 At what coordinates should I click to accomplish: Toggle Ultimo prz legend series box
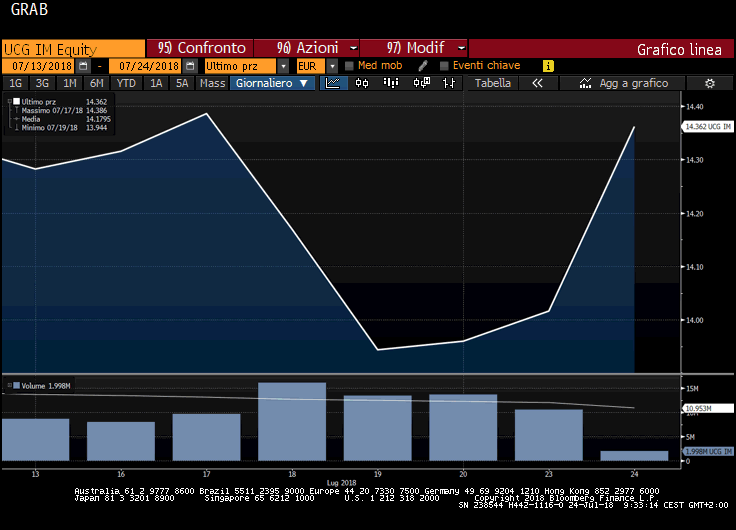click(x=16, y=102)
